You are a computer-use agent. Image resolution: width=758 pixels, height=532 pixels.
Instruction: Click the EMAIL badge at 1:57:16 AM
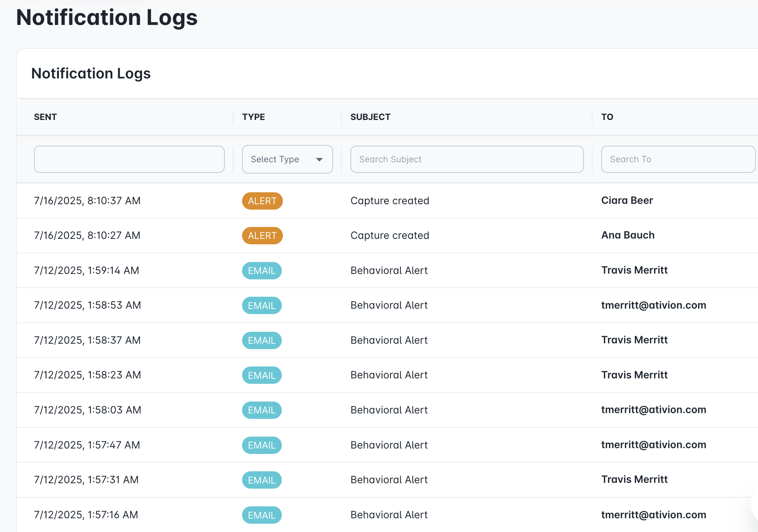[x=262, y=515]
